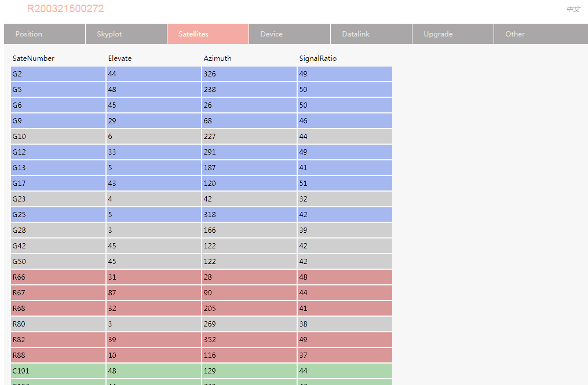Click azimuth value 352 in R82 row
Screen dimensions: 588x385
[249, 339]
